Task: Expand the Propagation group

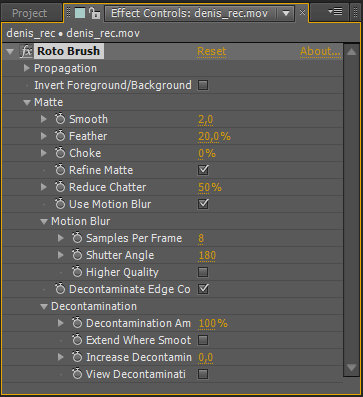Action: pos(26,68)
